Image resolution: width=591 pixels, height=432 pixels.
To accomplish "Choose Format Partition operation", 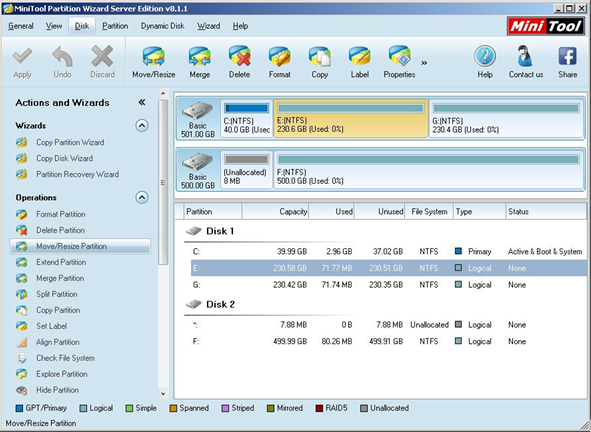I will click(x=61, y=214).
